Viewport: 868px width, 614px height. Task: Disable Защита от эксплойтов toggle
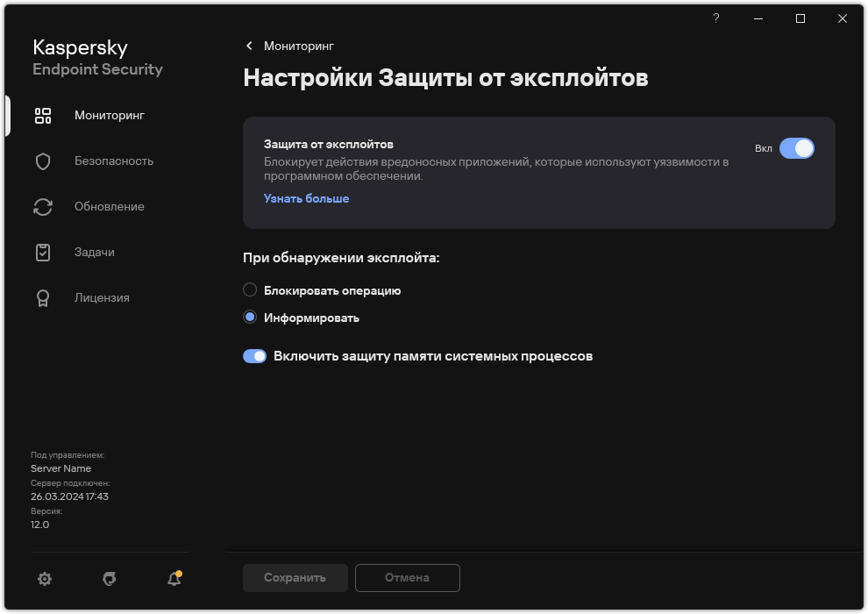coord(798,148)
